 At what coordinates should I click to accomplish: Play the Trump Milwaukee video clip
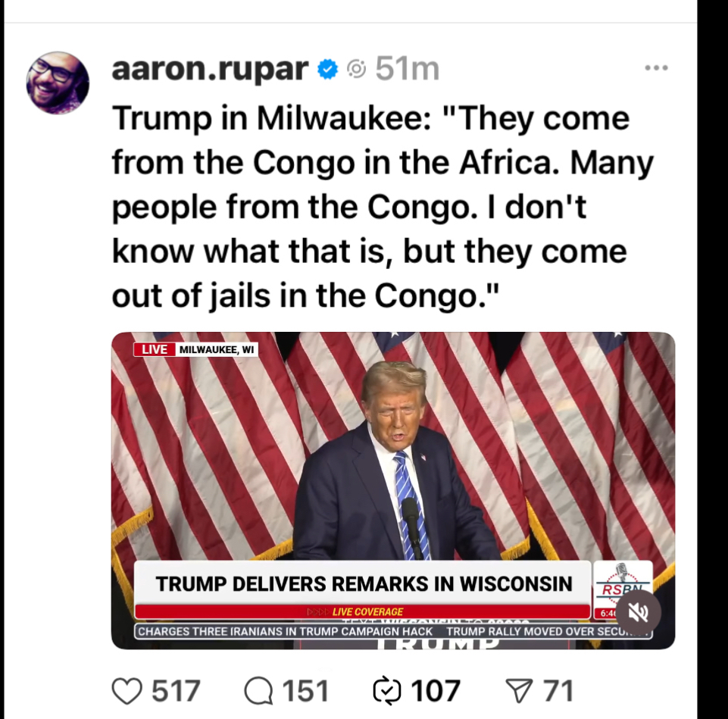392,490
